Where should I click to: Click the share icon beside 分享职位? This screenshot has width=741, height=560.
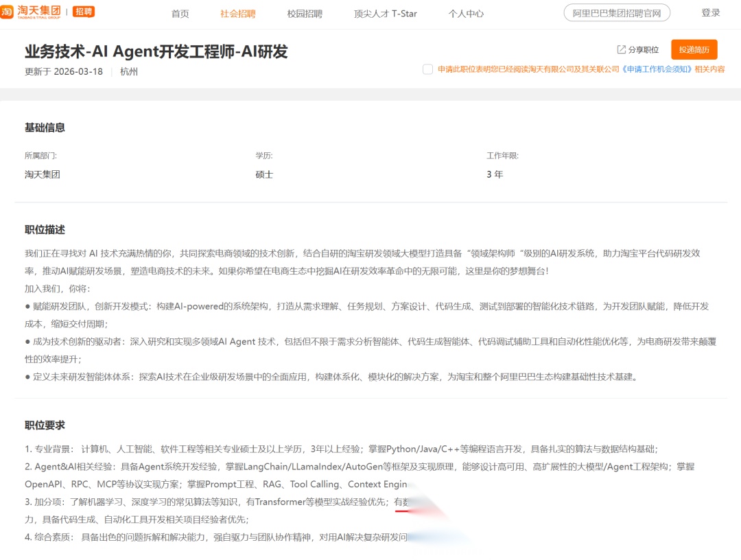[622, 49]
